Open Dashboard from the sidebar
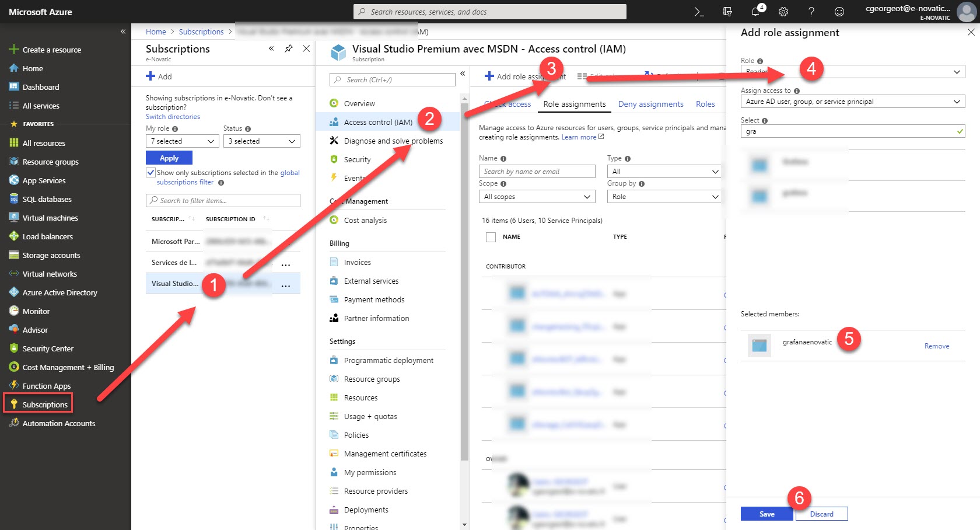 [x=41, y=87]
